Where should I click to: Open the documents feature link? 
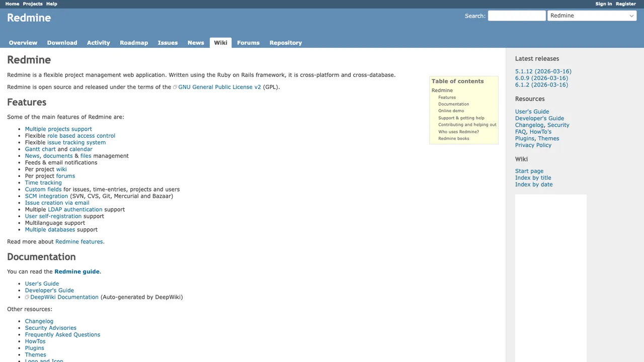[58, 156]
